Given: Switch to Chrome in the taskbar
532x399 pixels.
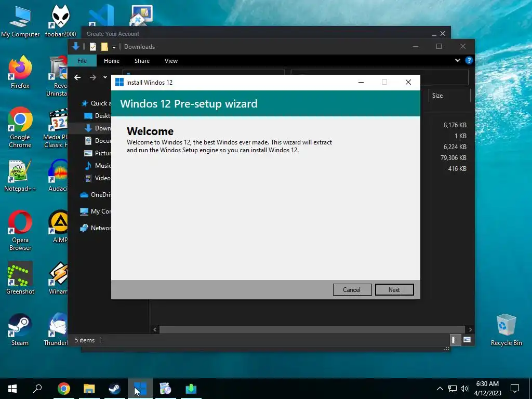Looking at the screenshot, I should [x=64, y=389].
